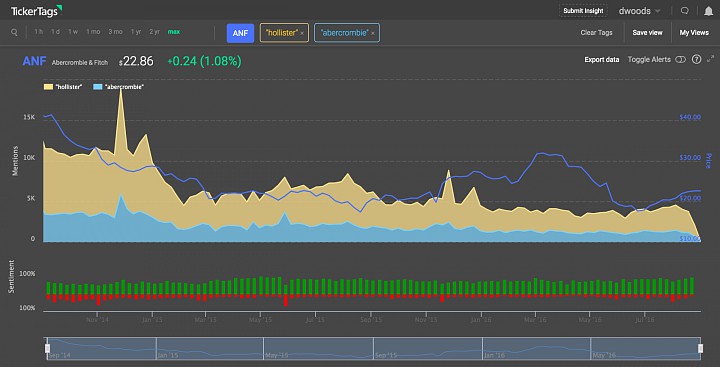Click the Sep '14 navigator segment
The image size is (720, 367).
click(101, 349)
